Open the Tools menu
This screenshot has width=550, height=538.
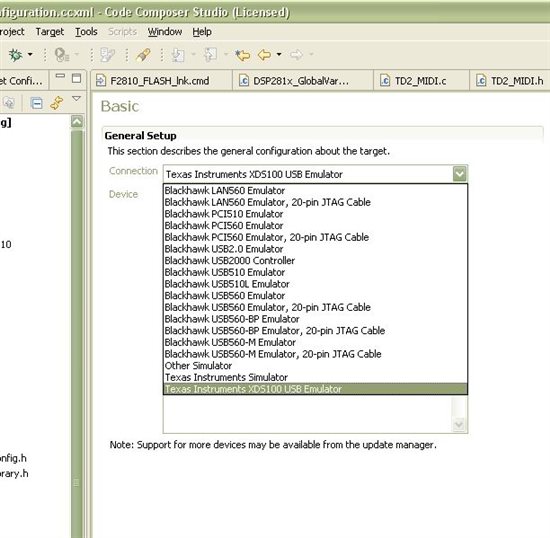point(86,32)
